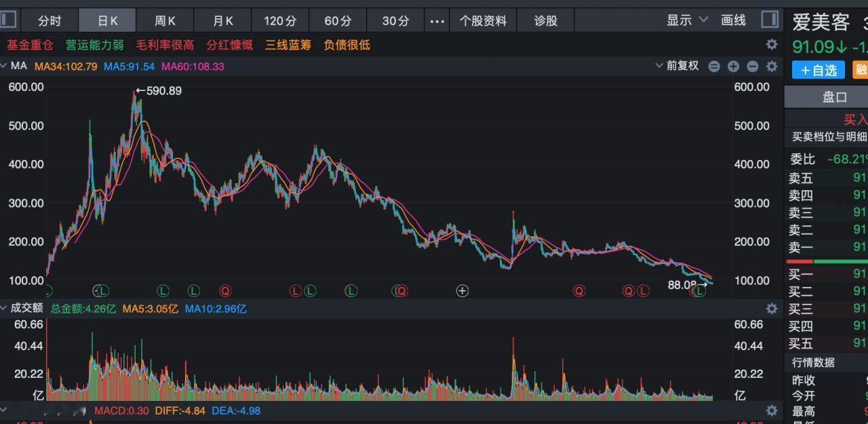Collapse the 成交额 volume panel chevron
Viewport: 868px width, 424px height.
click(4, 308)
